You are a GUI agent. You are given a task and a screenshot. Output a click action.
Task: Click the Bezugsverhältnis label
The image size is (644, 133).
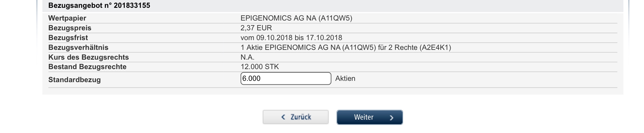click(x=78, y=48)
